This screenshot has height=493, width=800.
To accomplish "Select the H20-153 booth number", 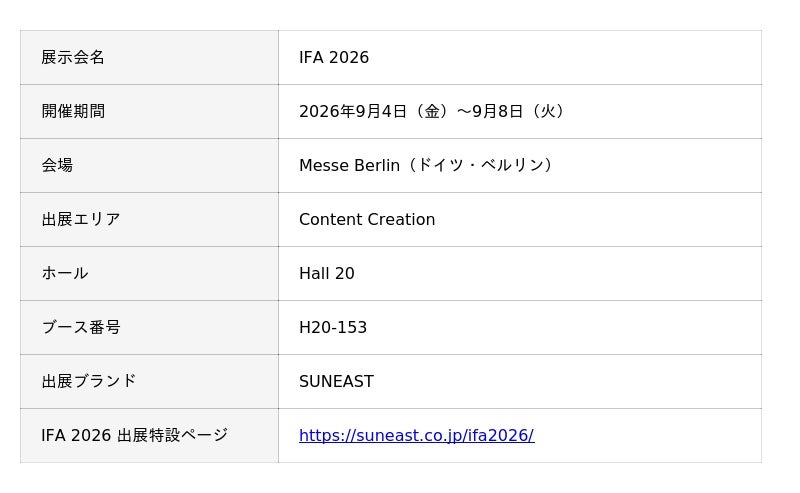I will (x=333, y=328).
